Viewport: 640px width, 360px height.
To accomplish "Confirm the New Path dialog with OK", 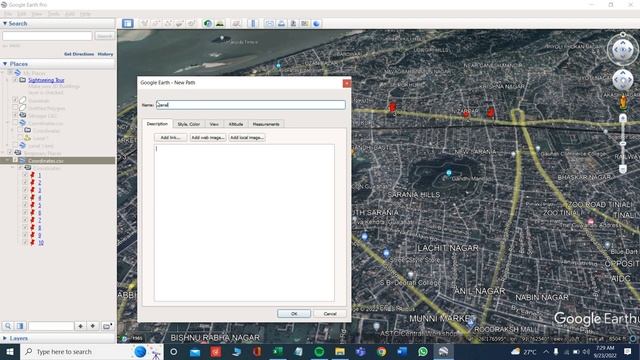I will [294, 313].
